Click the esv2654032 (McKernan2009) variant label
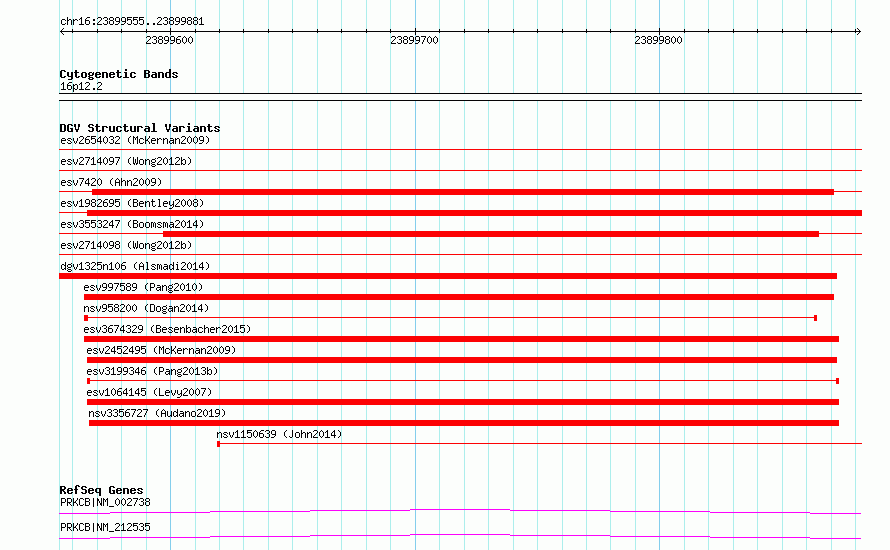The width and height of the screenshot is (890, 550). 135,140
